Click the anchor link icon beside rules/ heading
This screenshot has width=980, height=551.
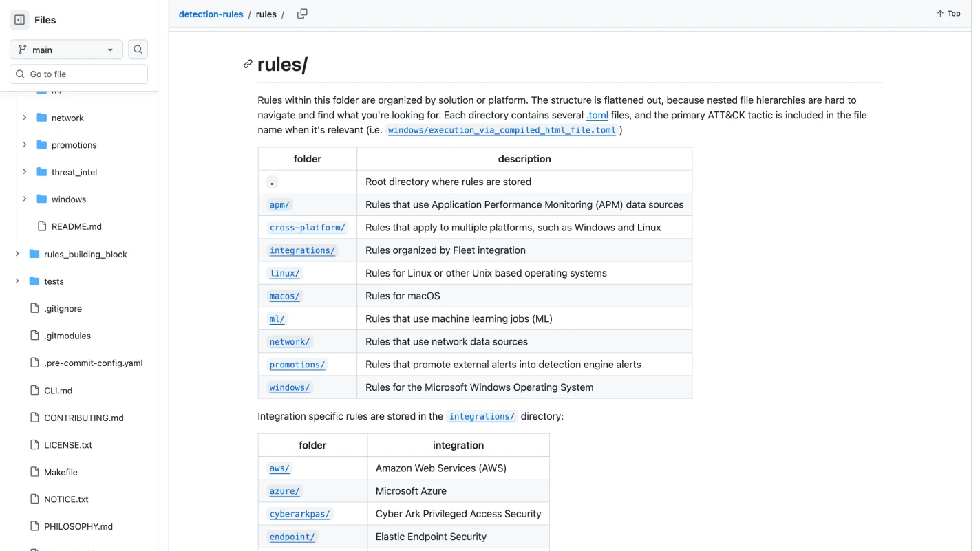248,64
